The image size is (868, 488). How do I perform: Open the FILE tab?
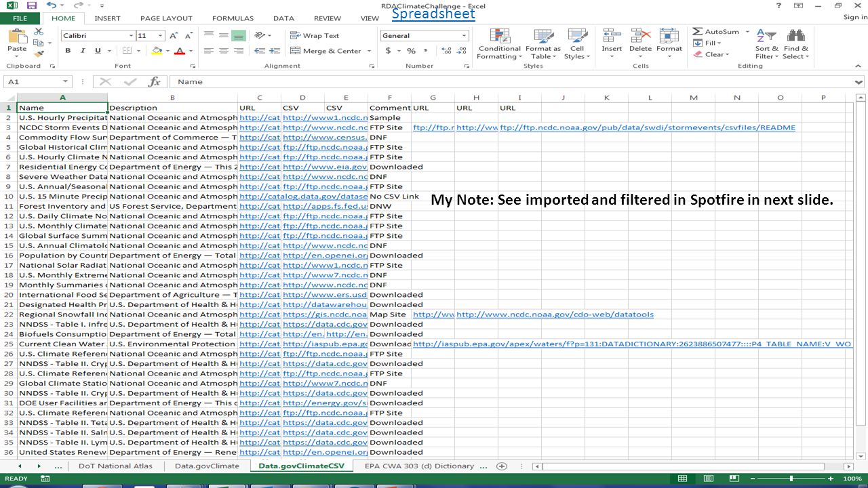[x=20, y=18]
